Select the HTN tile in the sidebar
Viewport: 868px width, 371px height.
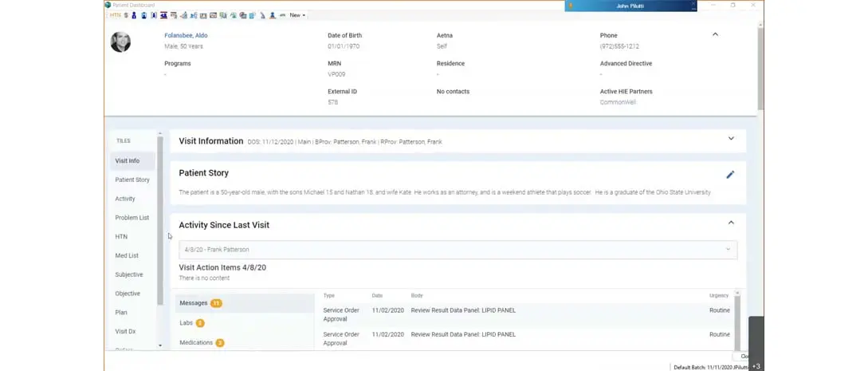[121, 236]
